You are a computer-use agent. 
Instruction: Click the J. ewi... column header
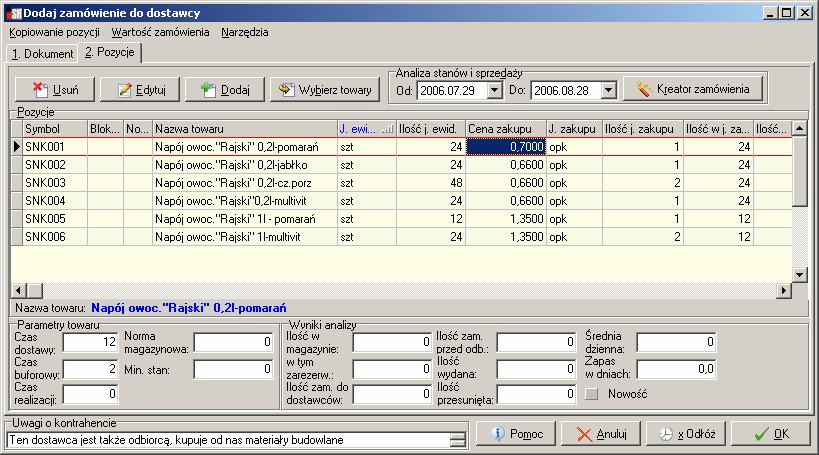pyautogui.click(x=367, y=129)
